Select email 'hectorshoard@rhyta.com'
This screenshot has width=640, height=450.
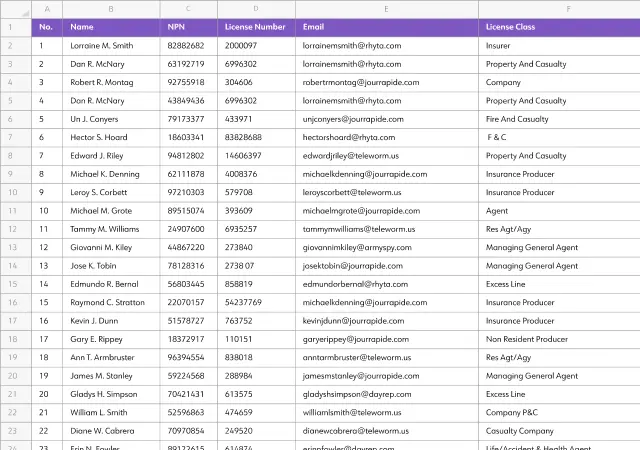click(x=387, y=138)
